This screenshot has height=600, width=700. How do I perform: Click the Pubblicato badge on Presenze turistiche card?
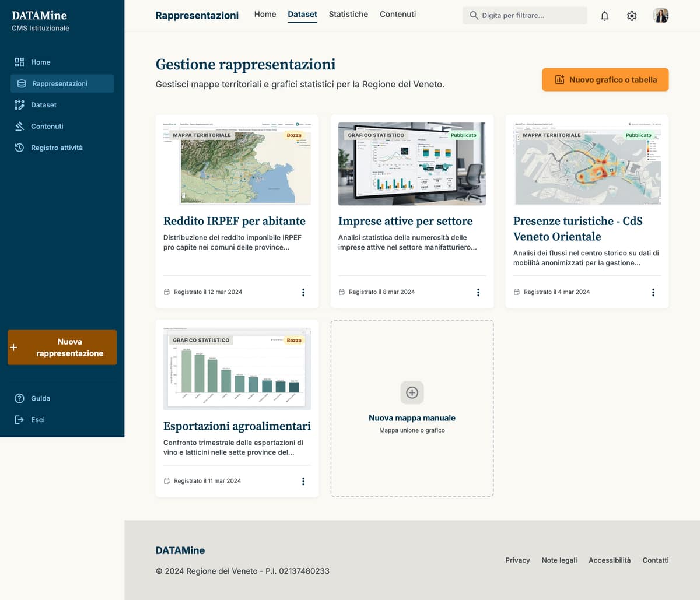639,135
